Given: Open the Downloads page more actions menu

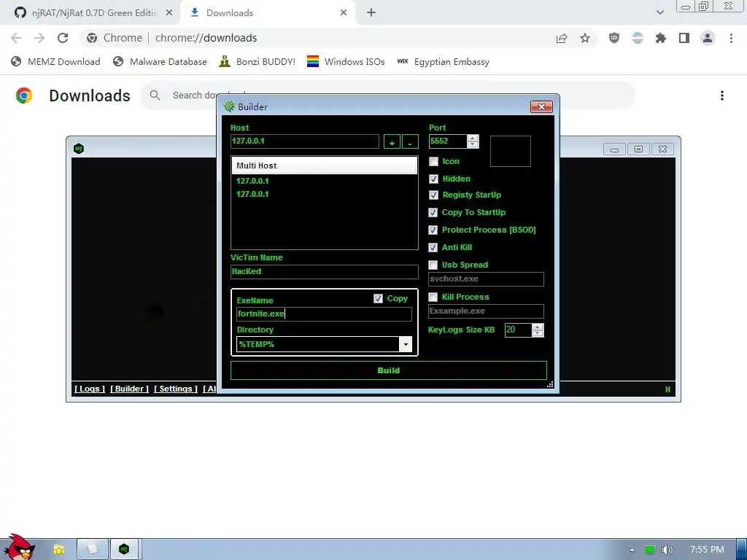Looking at the screenshot, I should coord(722,96).
